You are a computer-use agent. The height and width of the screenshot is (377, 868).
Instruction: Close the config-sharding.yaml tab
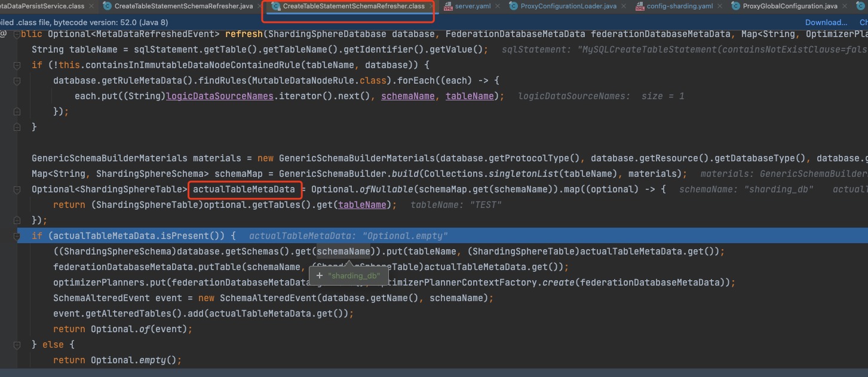[x=719, y=6]
